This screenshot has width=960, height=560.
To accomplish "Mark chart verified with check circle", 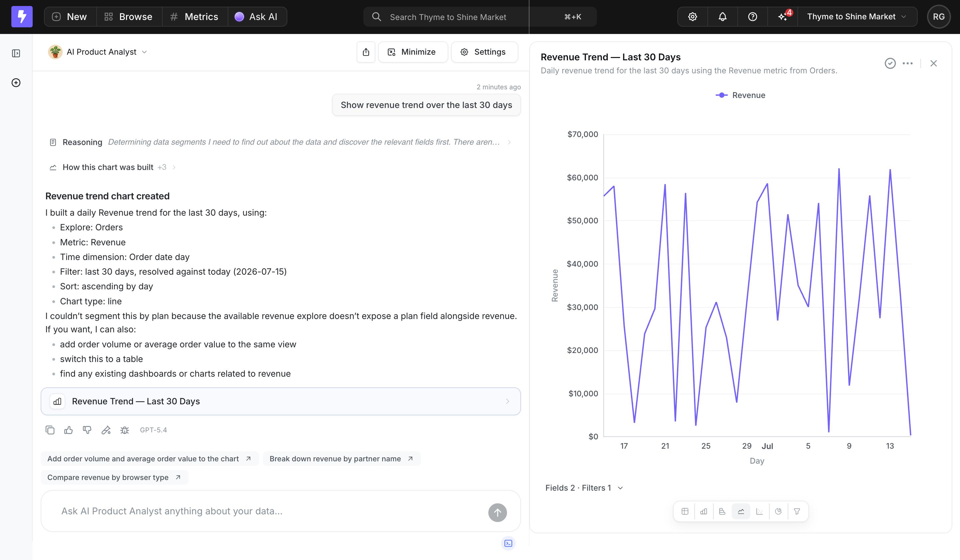I will pyautogui.click(x=890, y=63).
